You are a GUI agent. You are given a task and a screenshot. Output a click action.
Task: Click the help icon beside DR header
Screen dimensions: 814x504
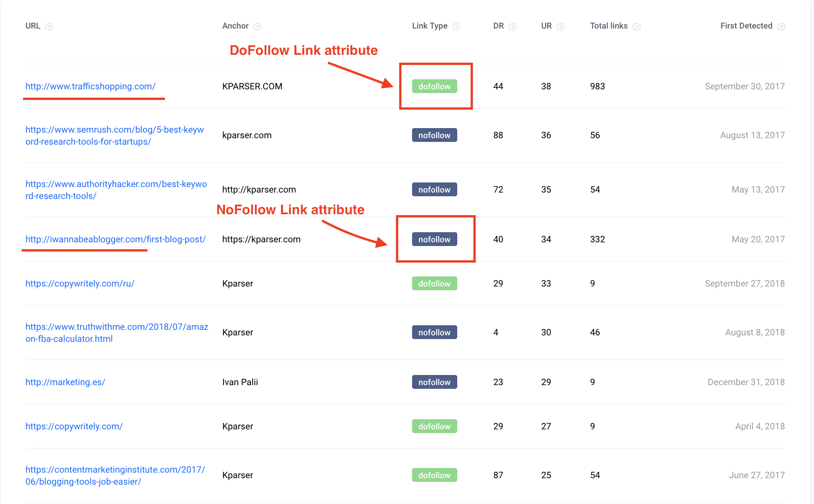coord(513,27)
